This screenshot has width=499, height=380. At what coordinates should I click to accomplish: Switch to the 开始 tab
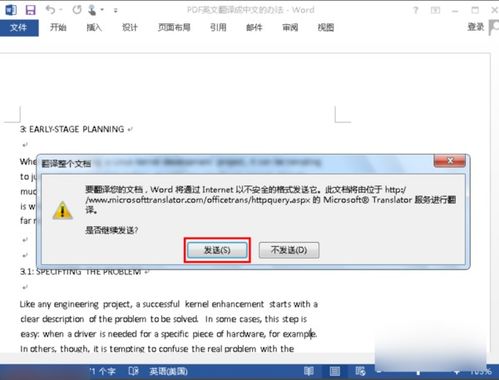pos(58,27)
